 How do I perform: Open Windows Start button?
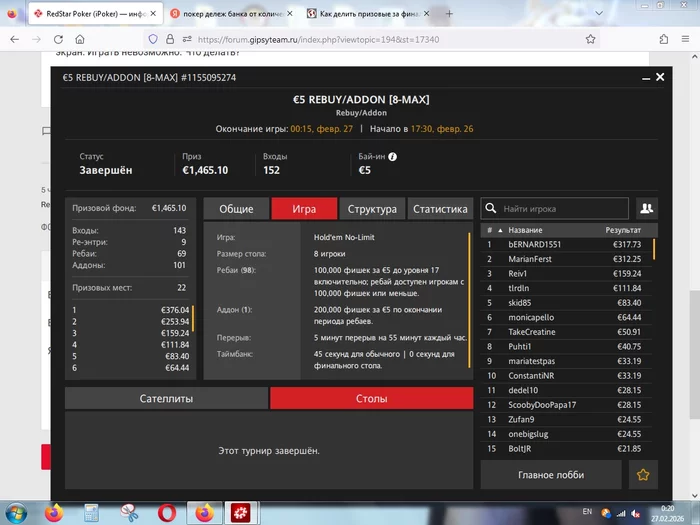tap(16, 513)
